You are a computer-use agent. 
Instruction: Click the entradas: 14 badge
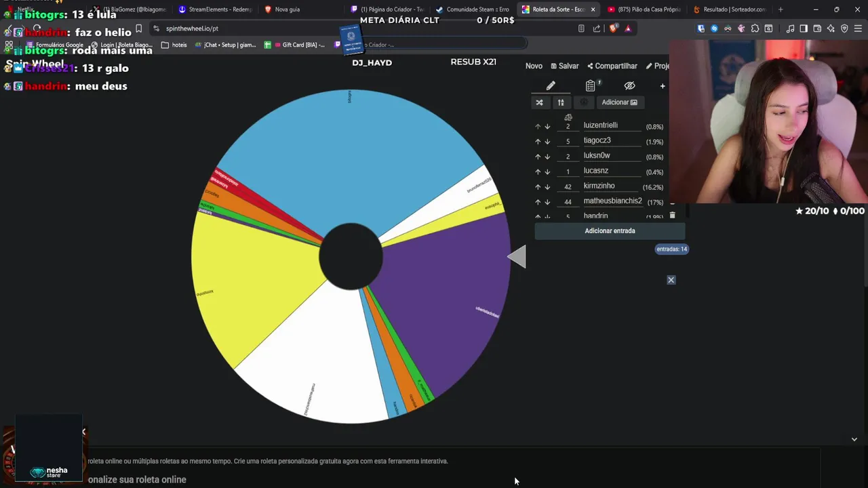[x=671, y=249]
